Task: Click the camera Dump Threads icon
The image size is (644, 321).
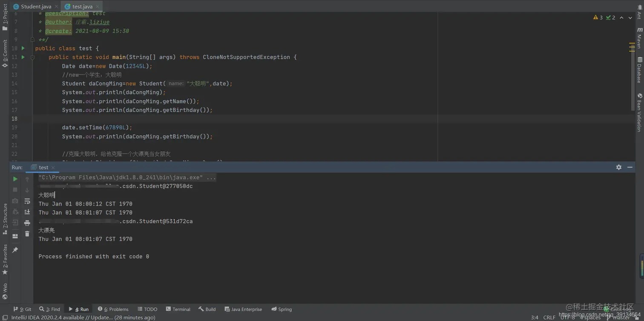Action: tap(15, 201)
